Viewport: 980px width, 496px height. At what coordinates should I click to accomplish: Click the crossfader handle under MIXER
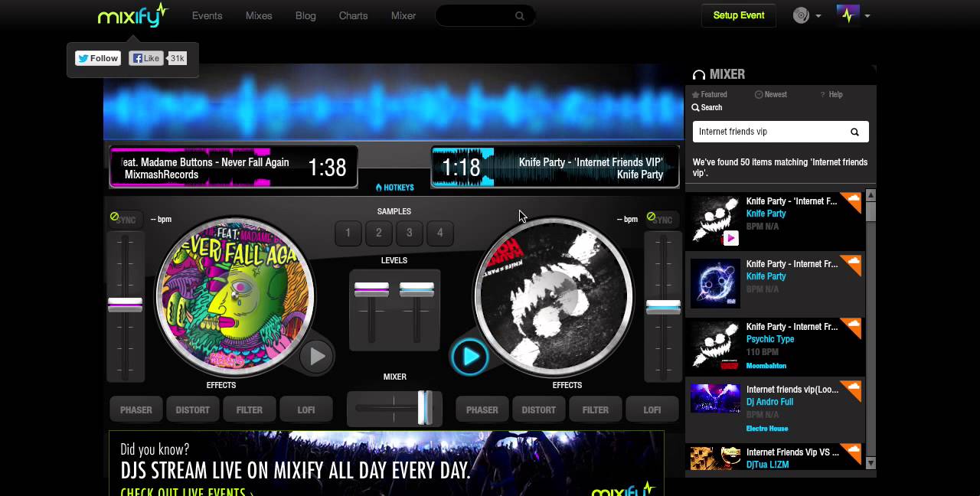click(425, 408)
